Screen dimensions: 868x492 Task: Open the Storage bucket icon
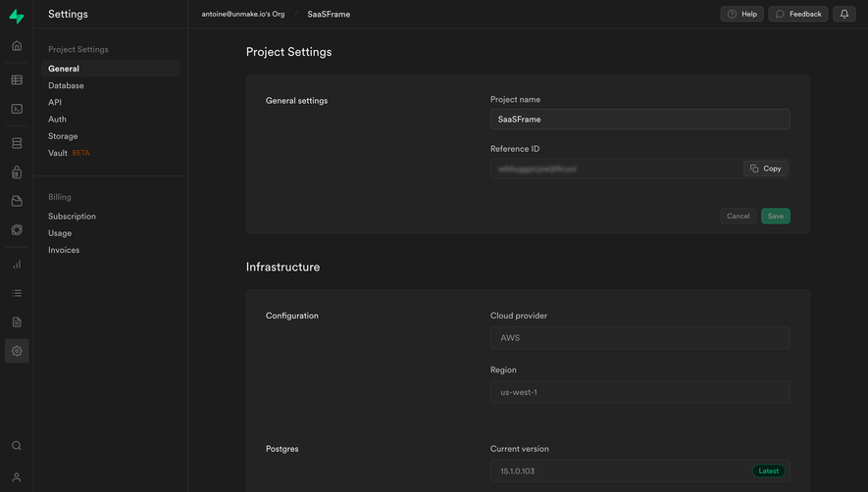click(x=17, y=201)
